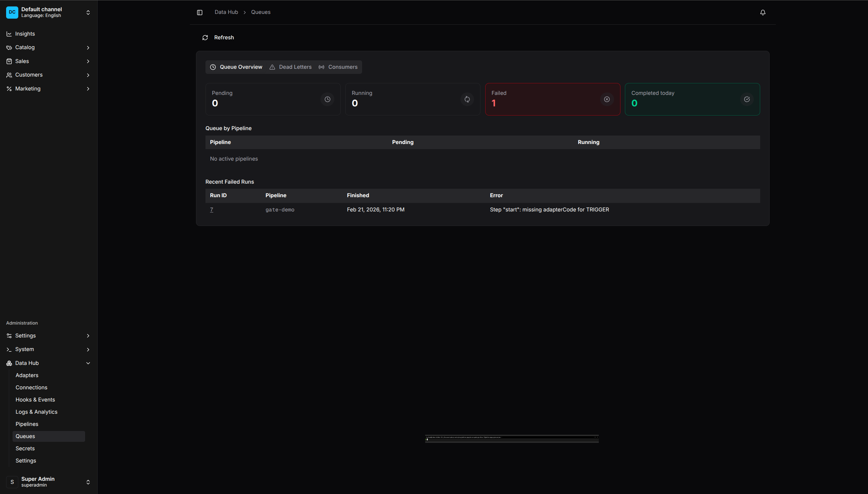This screenshot has height=494, width=868.
Task: Click the Refresh icon
Action: [x=205, y=38]
